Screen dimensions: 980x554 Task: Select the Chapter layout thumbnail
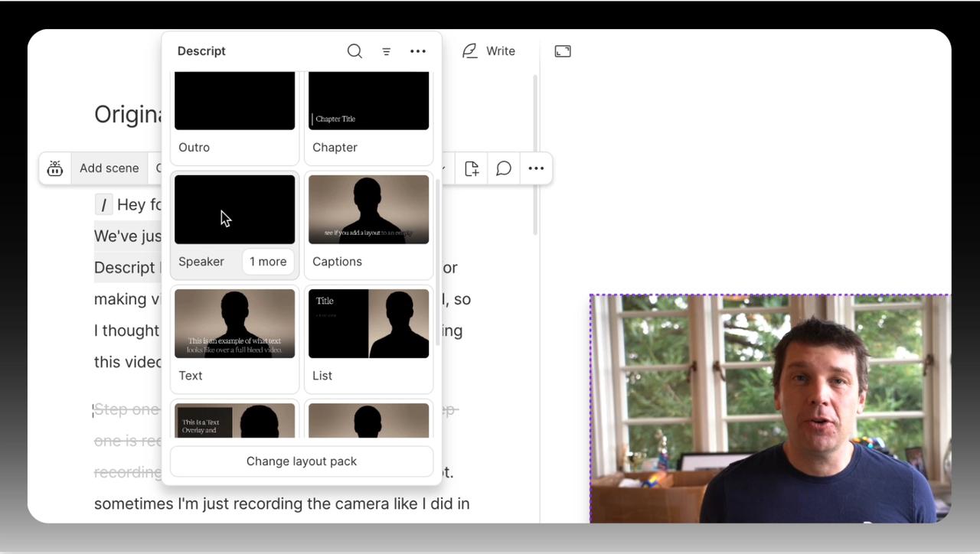(368, 100)
